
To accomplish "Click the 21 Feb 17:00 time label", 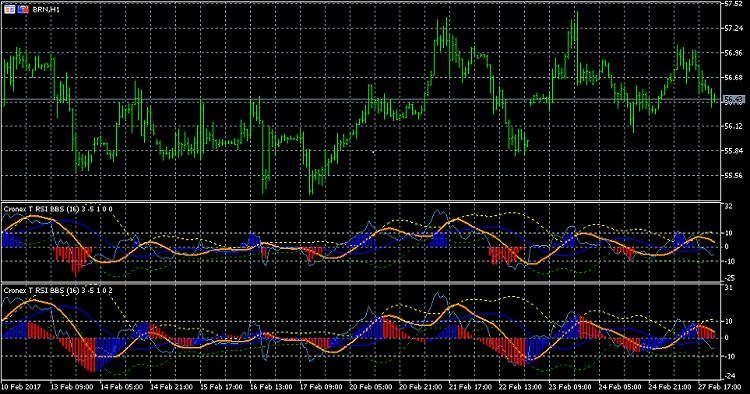I will (470, 387).
